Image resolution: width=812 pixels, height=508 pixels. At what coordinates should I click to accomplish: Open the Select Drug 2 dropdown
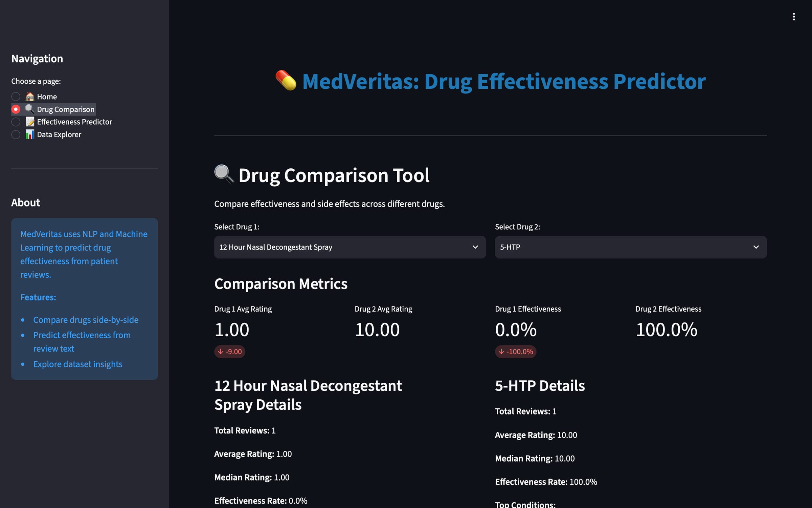click(631, 247)
